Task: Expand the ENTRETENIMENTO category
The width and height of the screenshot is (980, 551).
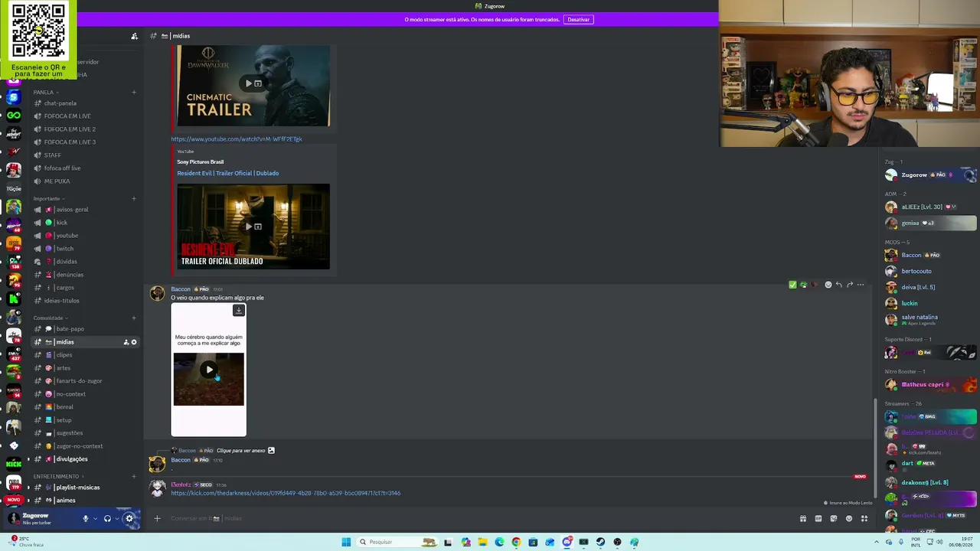Action: (x=58, y=477)
